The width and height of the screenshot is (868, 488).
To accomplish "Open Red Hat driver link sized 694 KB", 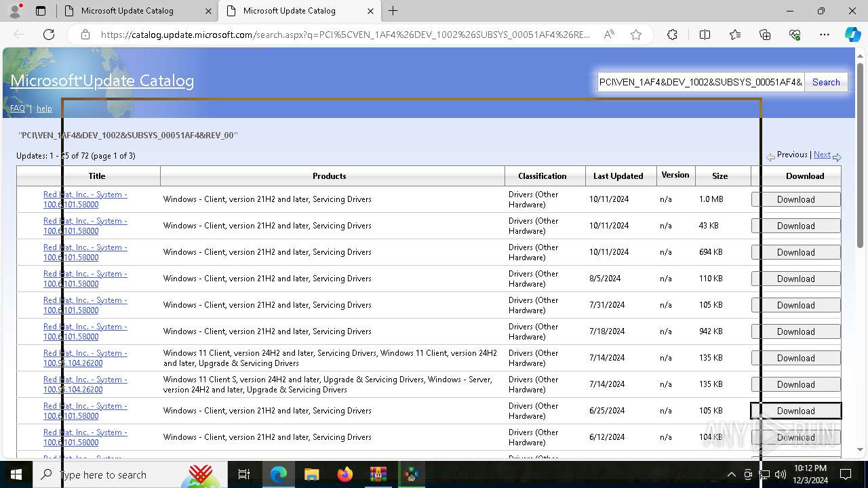I will [85, 252].
